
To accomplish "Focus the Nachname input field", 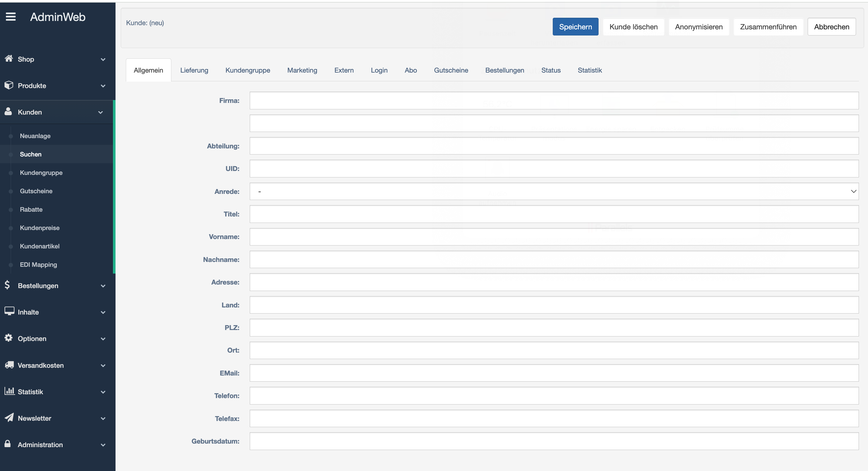I will click(554, 259).
